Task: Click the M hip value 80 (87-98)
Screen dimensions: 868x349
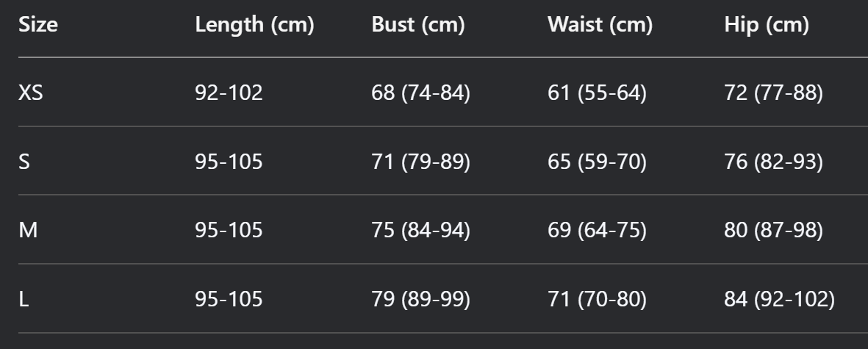Action: pyautogui.click(x=773, y=230)
